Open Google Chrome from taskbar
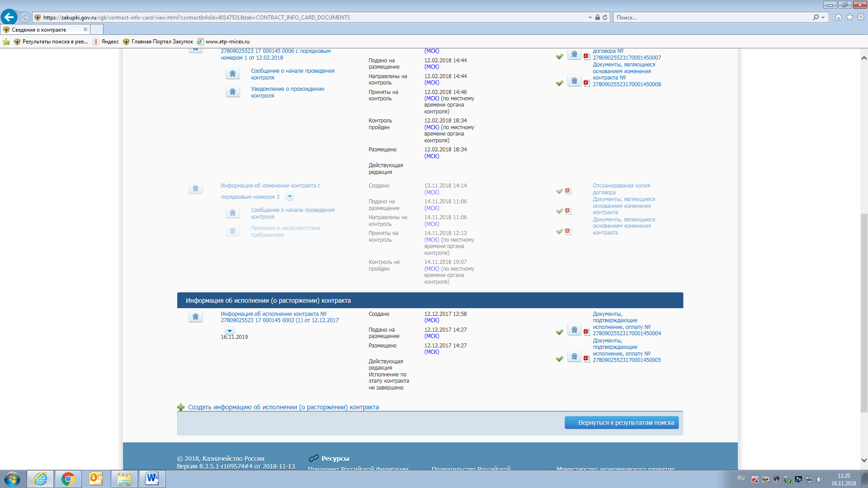 [x=68, y=479]
